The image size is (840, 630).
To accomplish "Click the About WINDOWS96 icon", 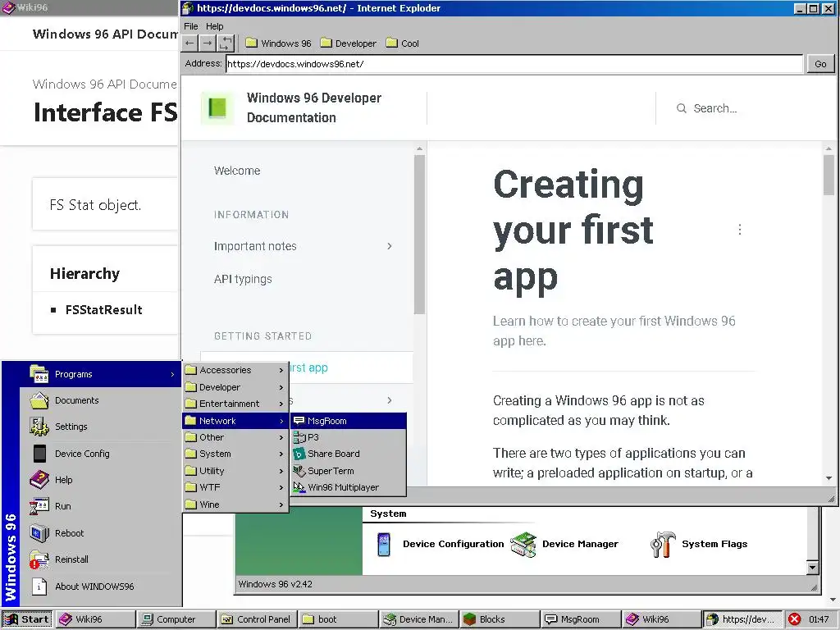I will tap(39, 586).
